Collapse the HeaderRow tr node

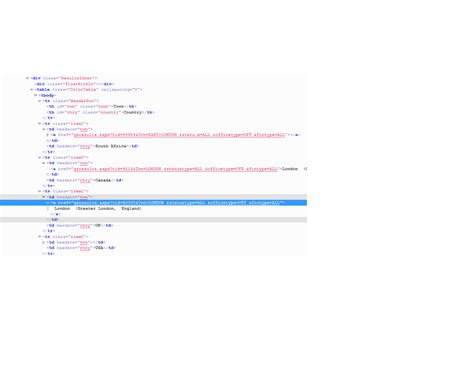click(x=40, y=101)
